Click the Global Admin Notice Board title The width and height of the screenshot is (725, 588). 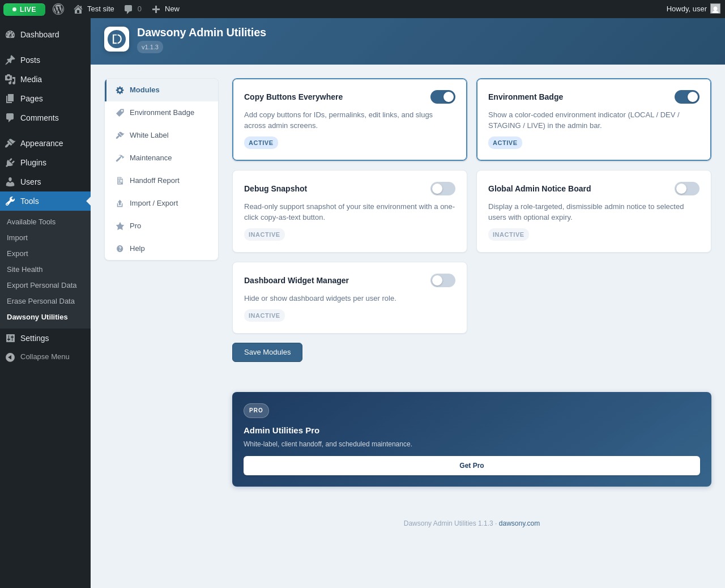click(x=540, y=189)
